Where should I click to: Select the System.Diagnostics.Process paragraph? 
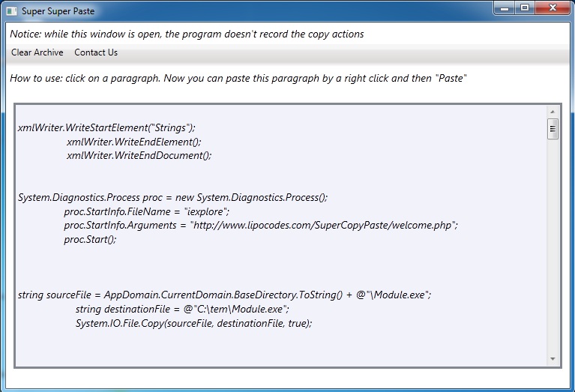point(238,218)
